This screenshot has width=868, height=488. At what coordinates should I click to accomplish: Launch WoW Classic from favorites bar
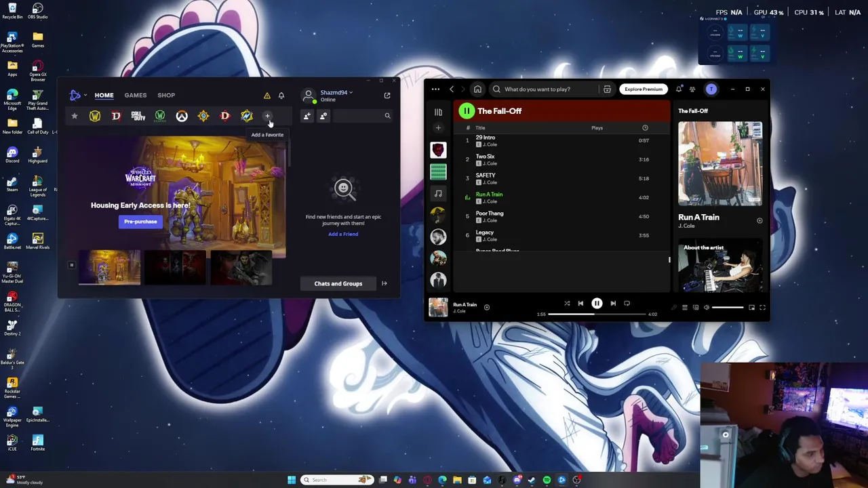(160, 117)
